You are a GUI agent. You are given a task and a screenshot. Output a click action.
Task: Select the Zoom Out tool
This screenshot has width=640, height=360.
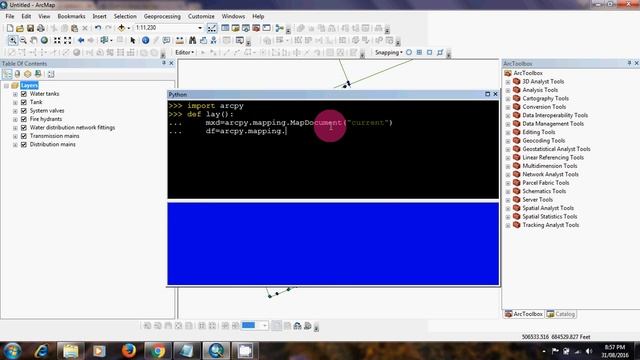click(x=23, y=40)
